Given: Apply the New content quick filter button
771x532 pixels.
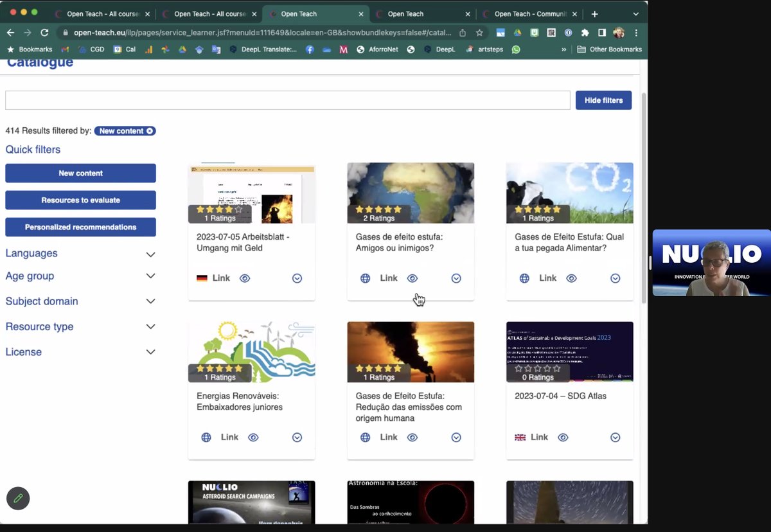Looking at the screenshot, I should tap(80, 173).
